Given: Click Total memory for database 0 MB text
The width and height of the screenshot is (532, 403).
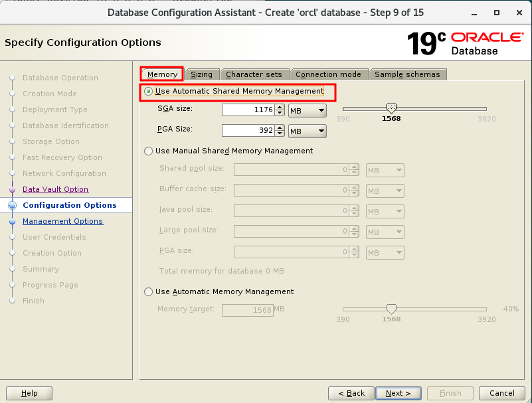Looking at the screenshot, I should pyautogui.click(x=222, y=271).
